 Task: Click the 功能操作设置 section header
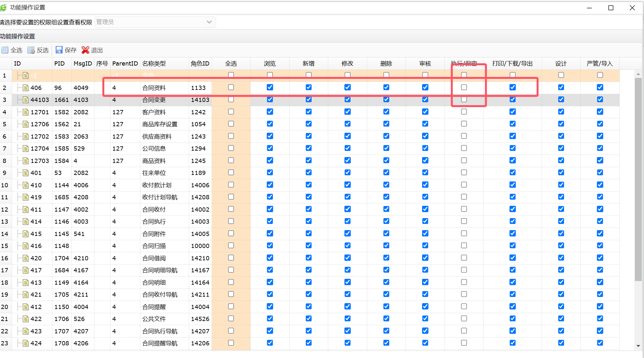[17, 36]
